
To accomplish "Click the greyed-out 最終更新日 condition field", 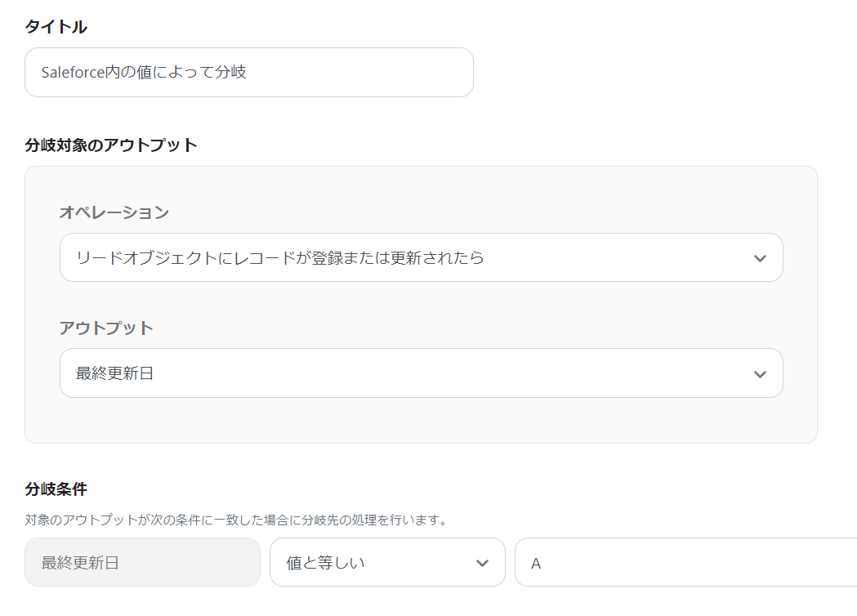I will click(x=142, y=563).
